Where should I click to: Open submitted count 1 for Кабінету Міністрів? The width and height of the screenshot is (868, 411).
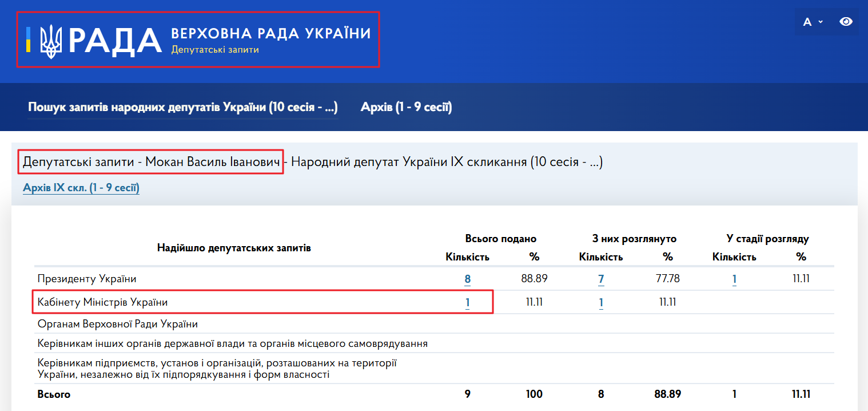coord(468,302)
